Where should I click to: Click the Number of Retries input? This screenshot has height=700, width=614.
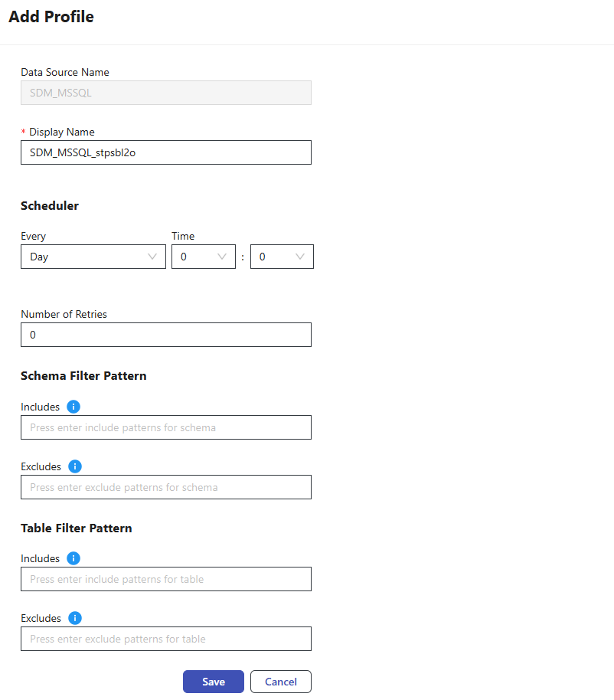click(x=165, y=335)
